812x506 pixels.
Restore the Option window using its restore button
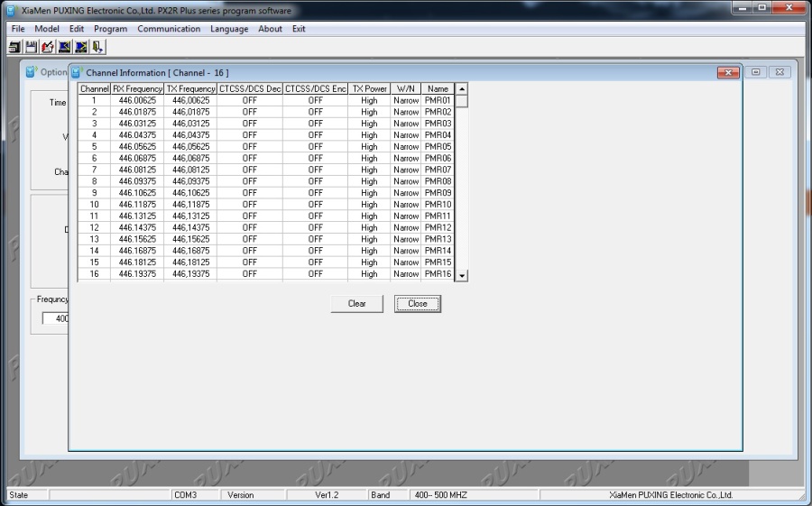point(755,72)
